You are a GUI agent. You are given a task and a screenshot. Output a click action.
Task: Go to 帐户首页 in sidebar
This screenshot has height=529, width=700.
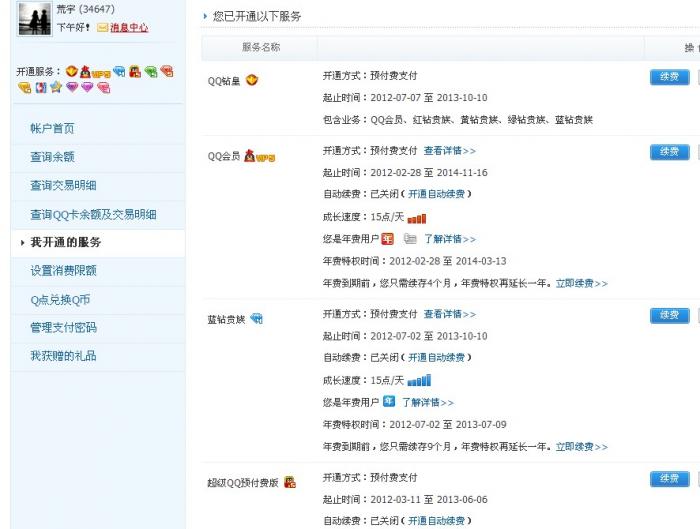point(52,129)
